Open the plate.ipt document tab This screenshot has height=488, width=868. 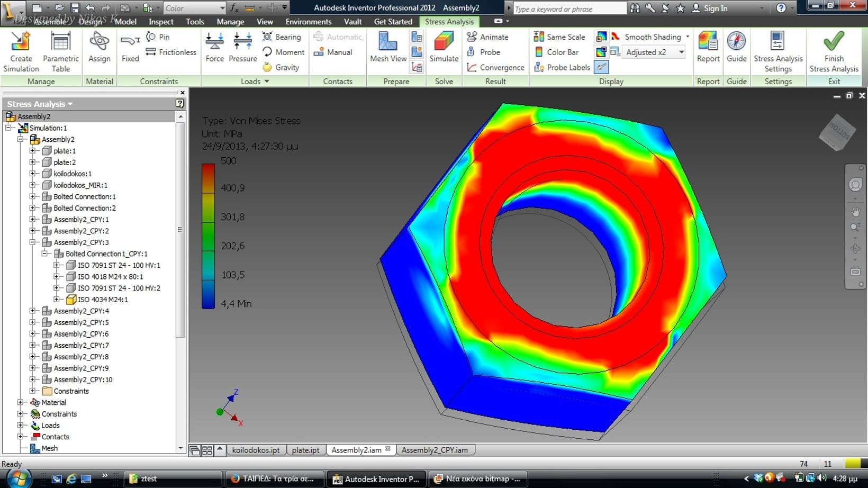pos(305,450)
